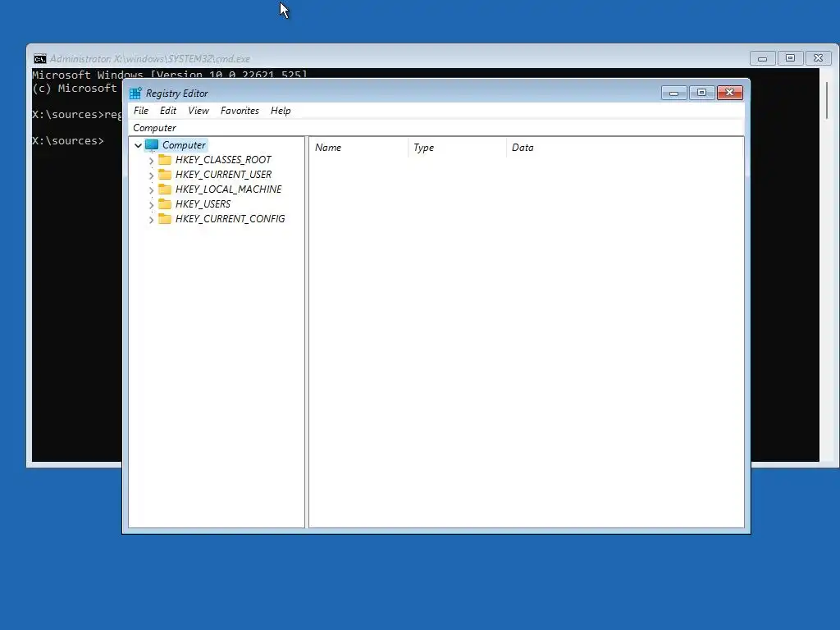Maximize the cmd.exe window
Viewport: 840px width, 630px height.
click(790, 58)
